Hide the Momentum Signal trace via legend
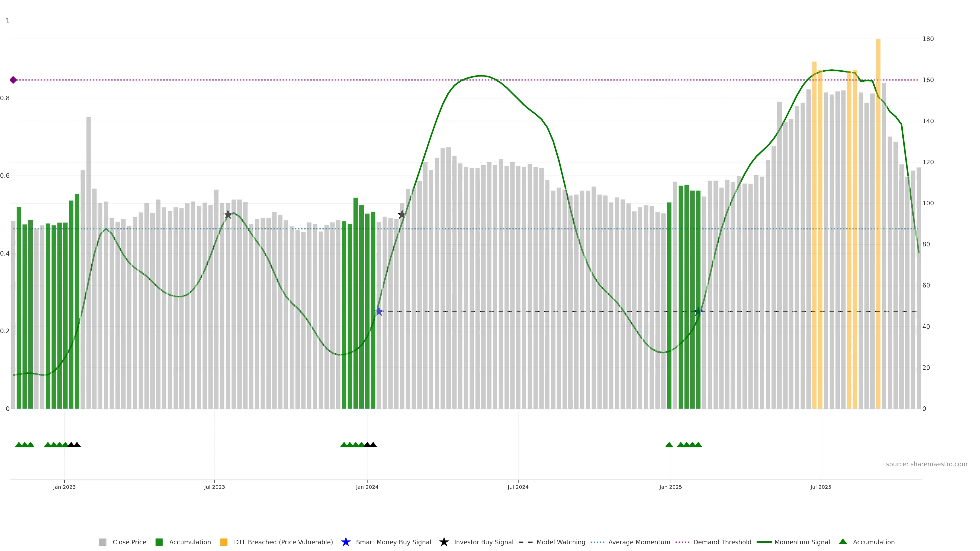This screenshot has width=980, height=551. [802, 542]
